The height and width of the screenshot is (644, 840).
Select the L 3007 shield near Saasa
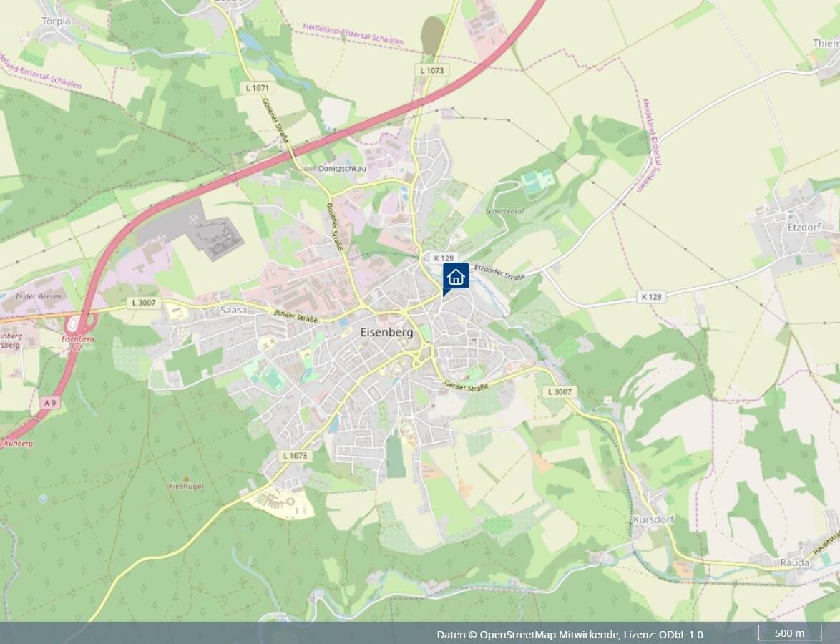point(145,303)
